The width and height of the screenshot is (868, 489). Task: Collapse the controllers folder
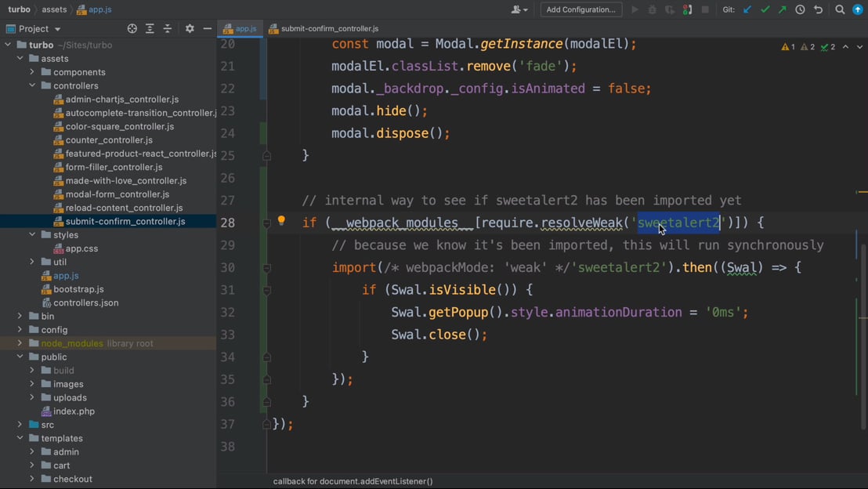(33, 85)
